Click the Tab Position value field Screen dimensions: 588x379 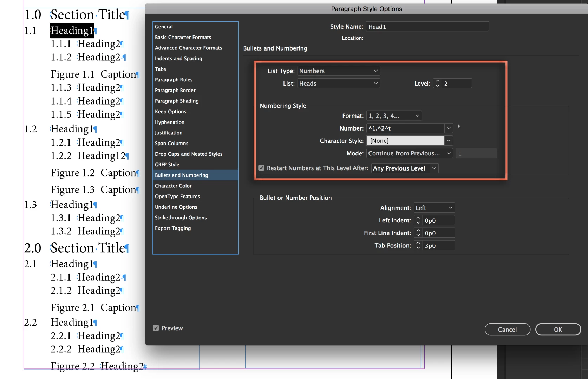point(439,246)
